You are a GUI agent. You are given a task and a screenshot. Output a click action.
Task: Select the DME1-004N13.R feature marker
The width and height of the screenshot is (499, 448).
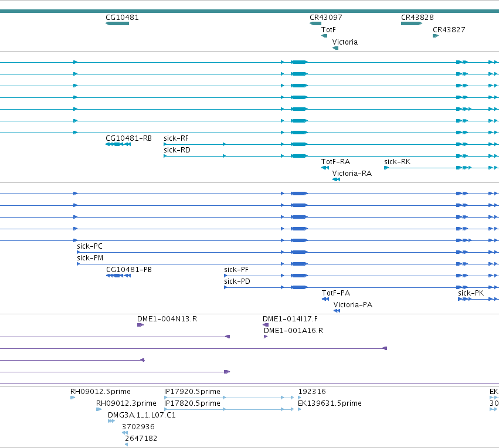point(140,325)
